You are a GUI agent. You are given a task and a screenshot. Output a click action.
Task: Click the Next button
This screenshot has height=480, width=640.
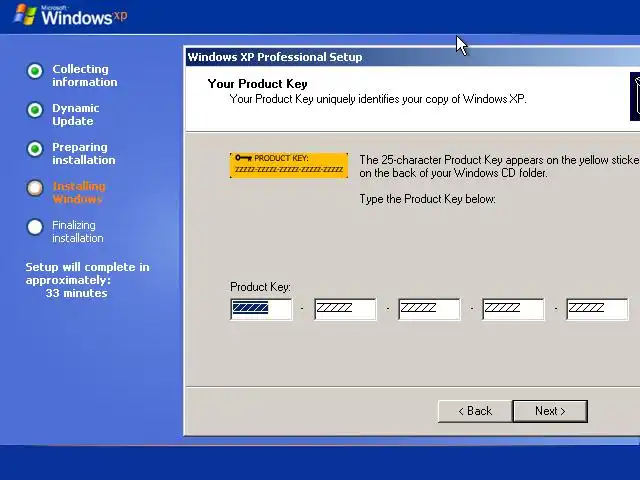(550, 411)
